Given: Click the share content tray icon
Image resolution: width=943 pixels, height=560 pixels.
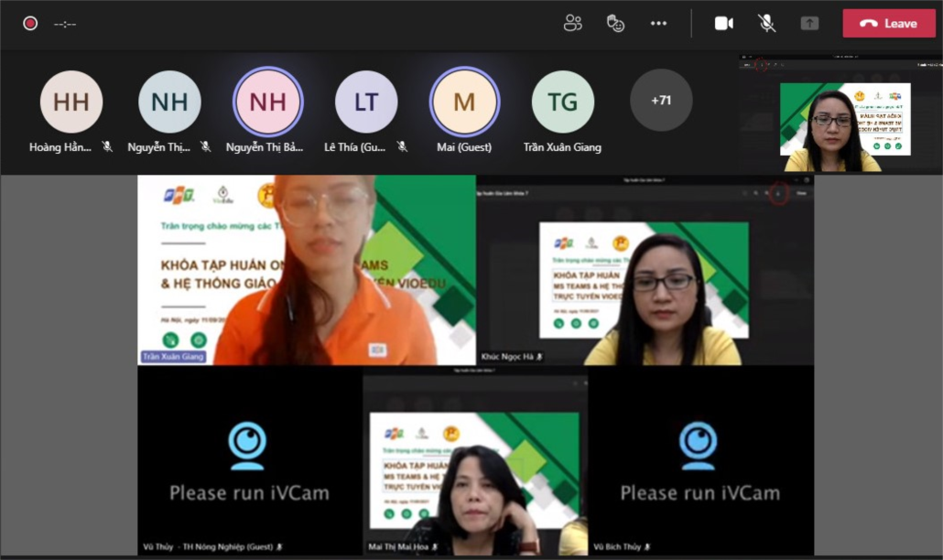Looking at the screenshot, I should click(x=809, y=24).
